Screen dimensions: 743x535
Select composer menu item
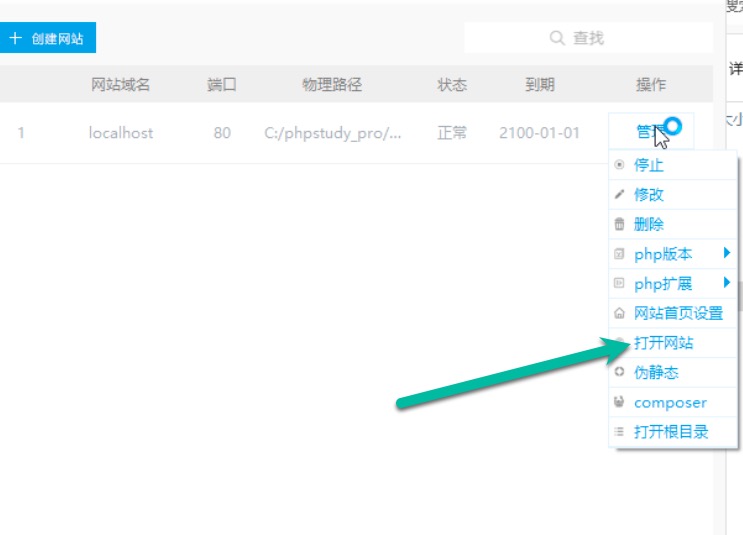(x=673, y=402)
